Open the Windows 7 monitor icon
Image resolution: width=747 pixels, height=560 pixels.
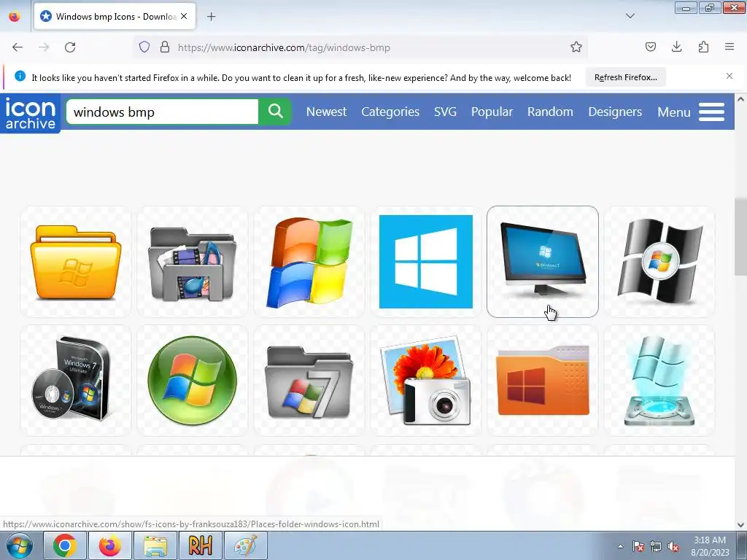point(543,262)
